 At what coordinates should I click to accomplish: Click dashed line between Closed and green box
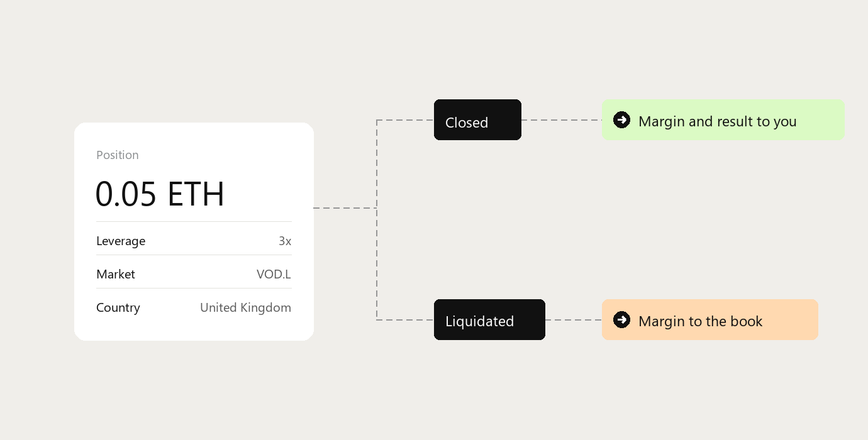(562, 119)
